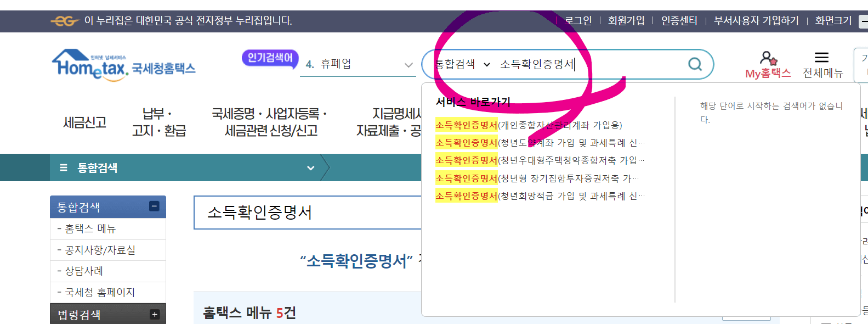Image resolution: width=868 pixels, height=324 pixels.
Task: Expand 법령검색 sidebar section plus icon
Action: 154,314
